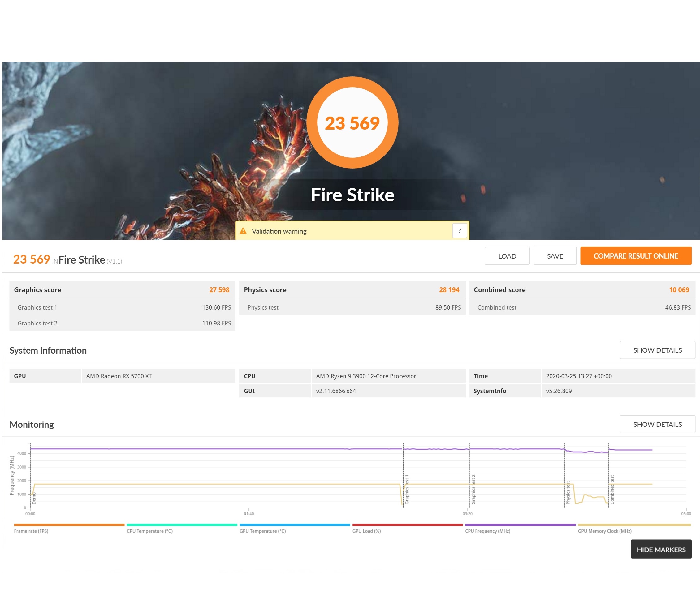Click the Combined test chart marker
Screen dimensions: 700x600
click(x=612, y=490)
